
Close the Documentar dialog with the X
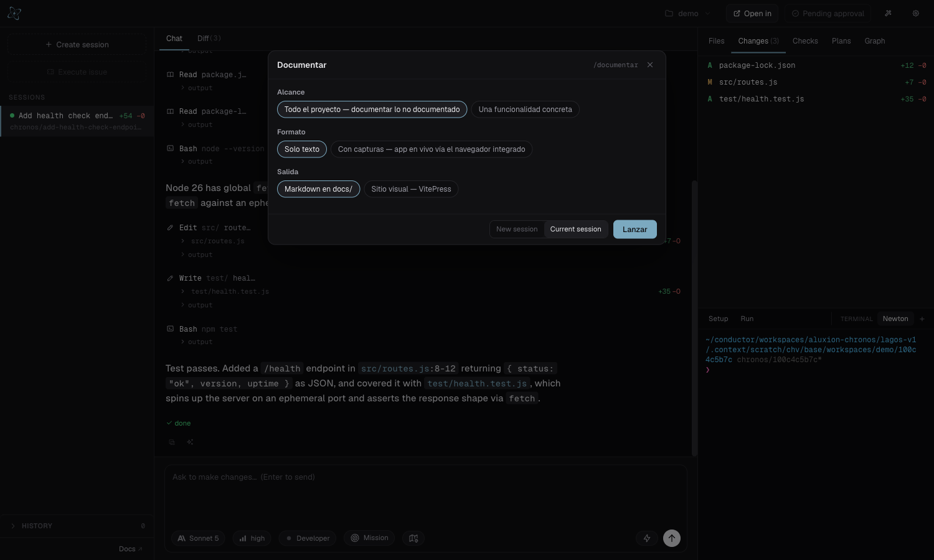650,65
